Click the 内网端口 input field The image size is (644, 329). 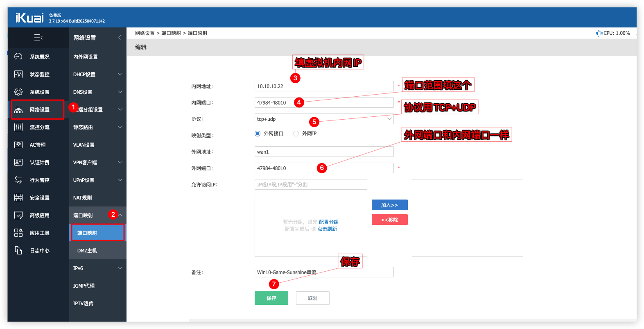(x=324, y=102)
